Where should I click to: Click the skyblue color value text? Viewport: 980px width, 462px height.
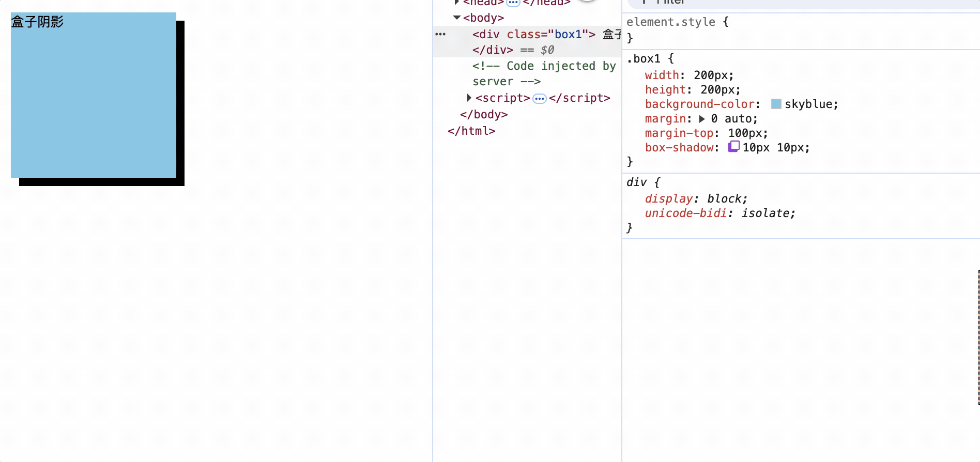click(x=808, y=104)
